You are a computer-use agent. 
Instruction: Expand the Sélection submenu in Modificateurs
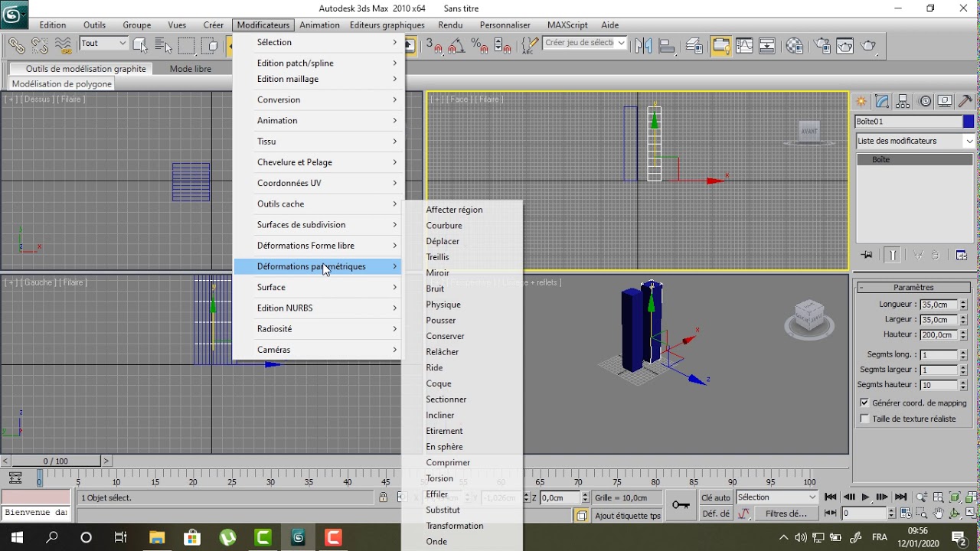318,42
